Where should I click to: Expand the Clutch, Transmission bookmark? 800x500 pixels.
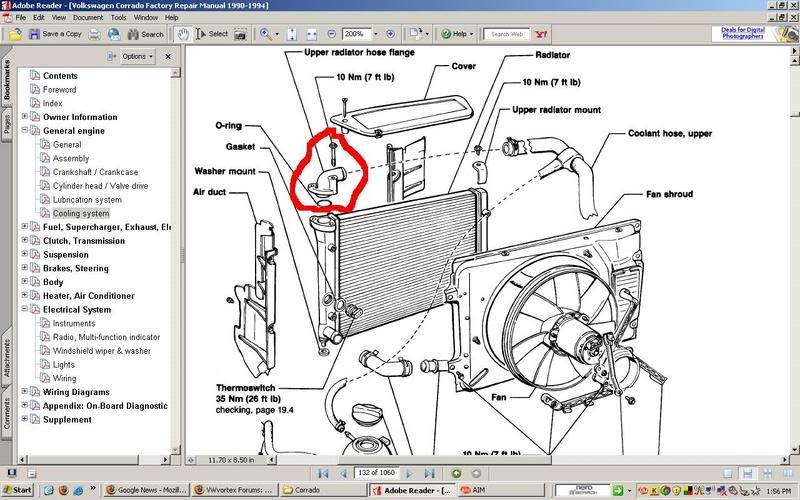(x=24, y=240)
